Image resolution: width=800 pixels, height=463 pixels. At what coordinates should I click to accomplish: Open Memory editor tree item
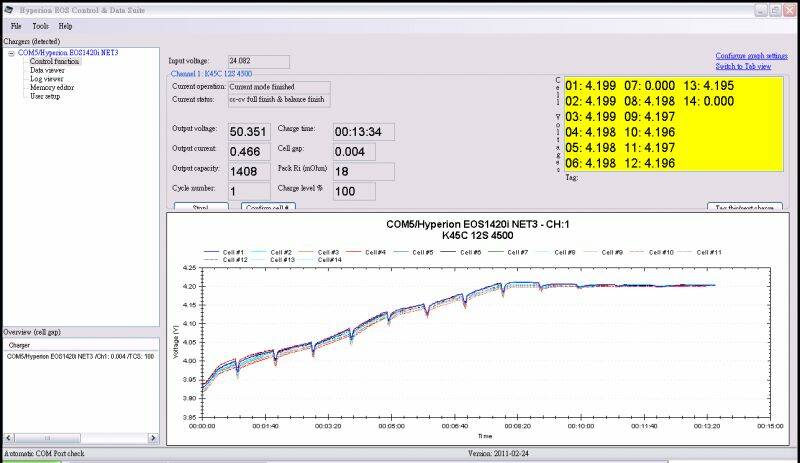point(52,87)
